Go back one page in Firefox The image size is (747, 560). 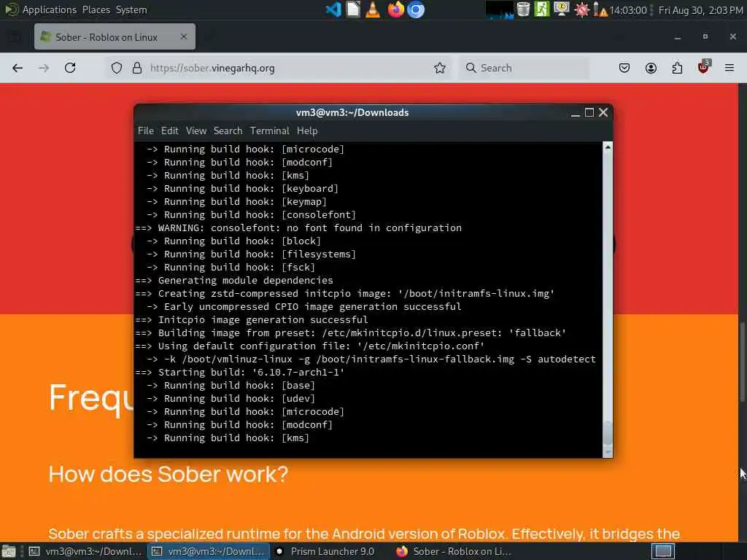pos(18,68)
